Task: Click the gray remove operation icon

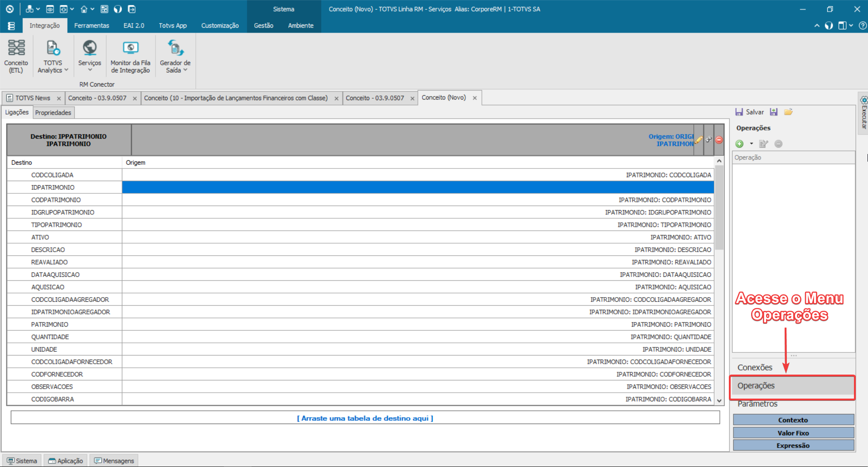Action: [x=778, y=144]
